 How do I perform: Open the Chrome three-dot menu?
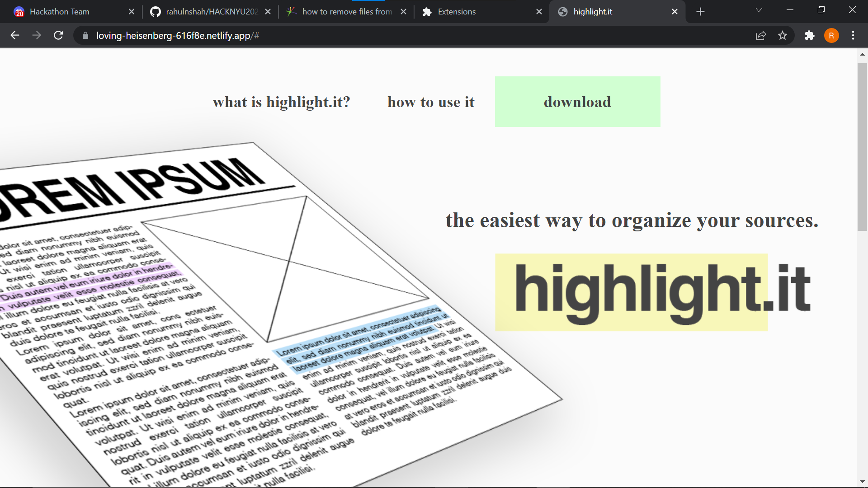click(x=853, y=36)
